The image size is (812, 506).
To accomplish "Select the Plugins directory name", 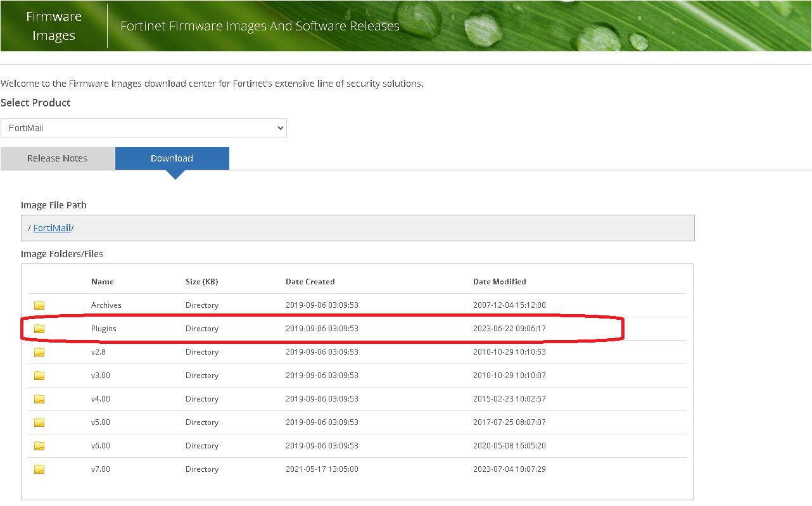I will [x=103, y=328].
